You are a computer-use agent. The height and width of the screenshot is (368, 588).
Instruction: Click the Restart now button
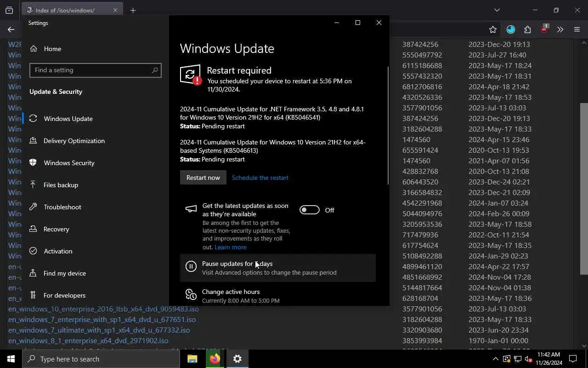point(203,178)
